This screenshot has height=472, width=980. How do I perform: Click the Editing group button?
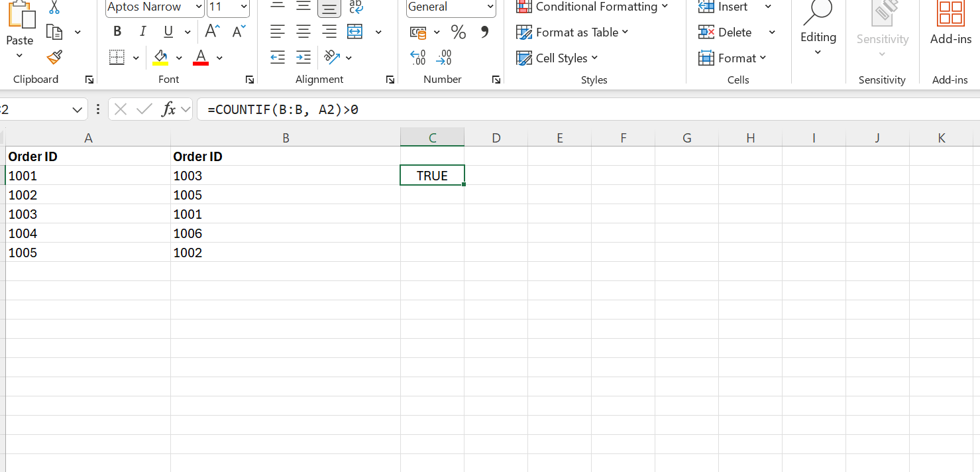point(818,30)
